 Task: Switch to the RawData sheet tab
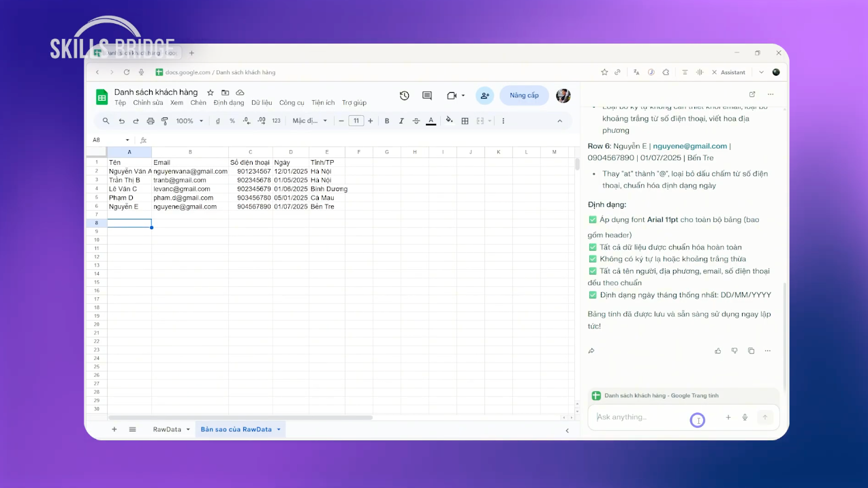coord(167,429)
